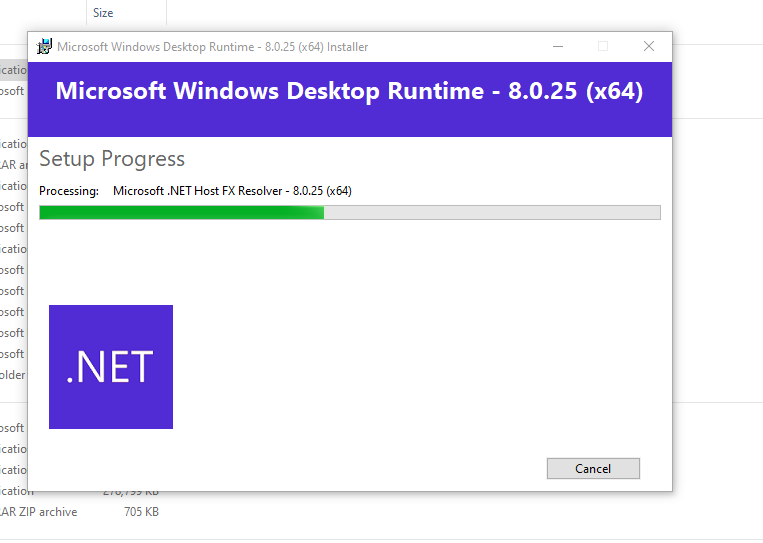Cancel the runtime installation

[593, 468]
